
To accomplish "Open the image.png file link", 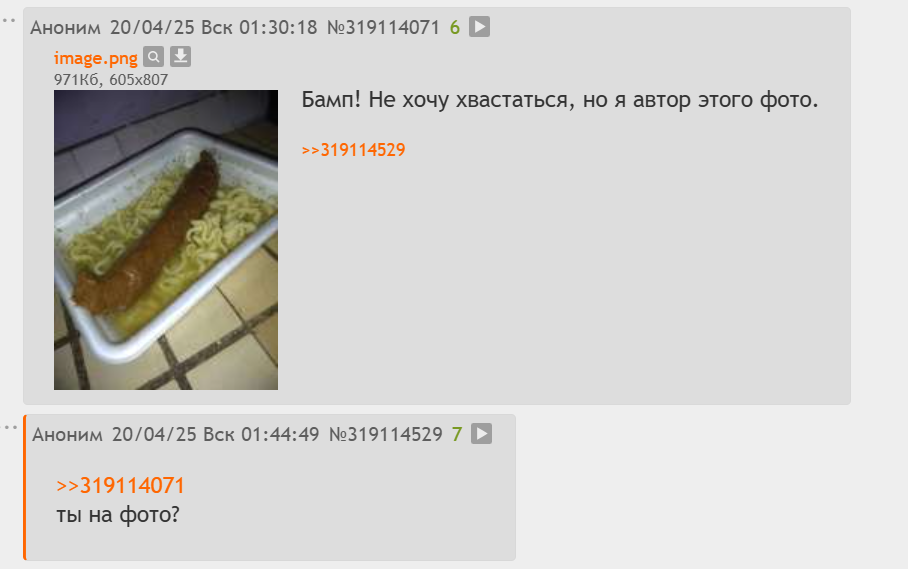I will coord(96,58).
